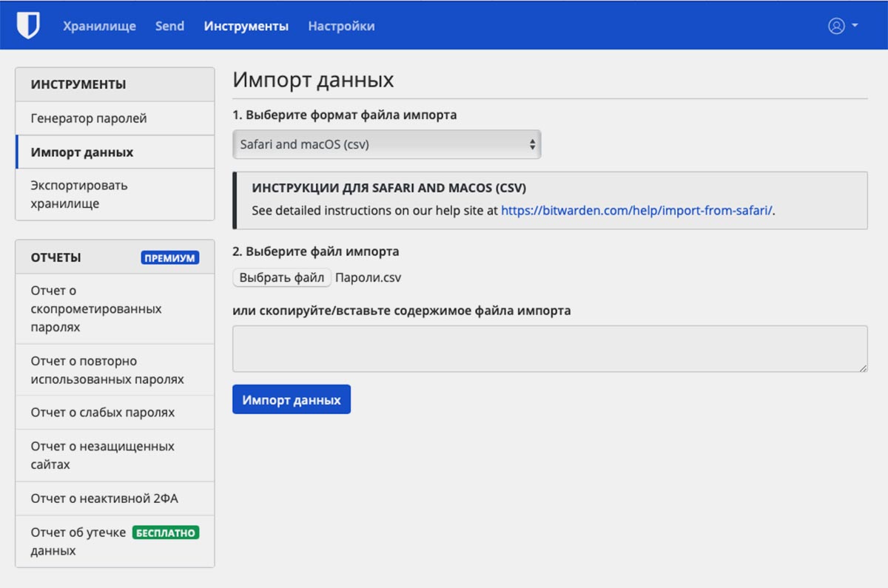888x588 pixels.
Task: Open the user account profile icon
Action: click(x=836, y=26)
